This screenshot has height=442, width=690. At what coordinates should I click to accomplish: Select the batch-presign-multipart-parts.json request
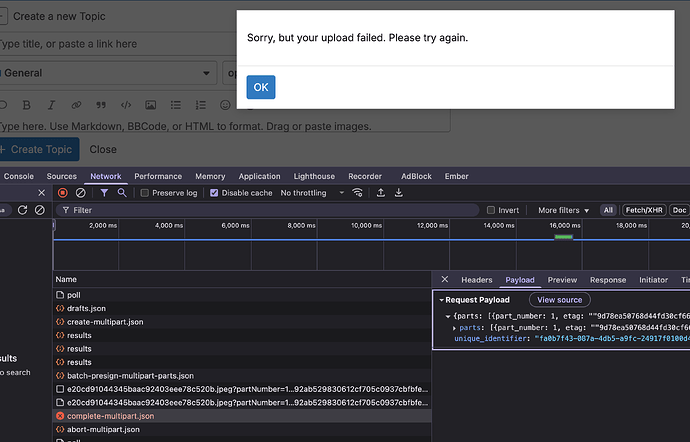pos(242,376)
